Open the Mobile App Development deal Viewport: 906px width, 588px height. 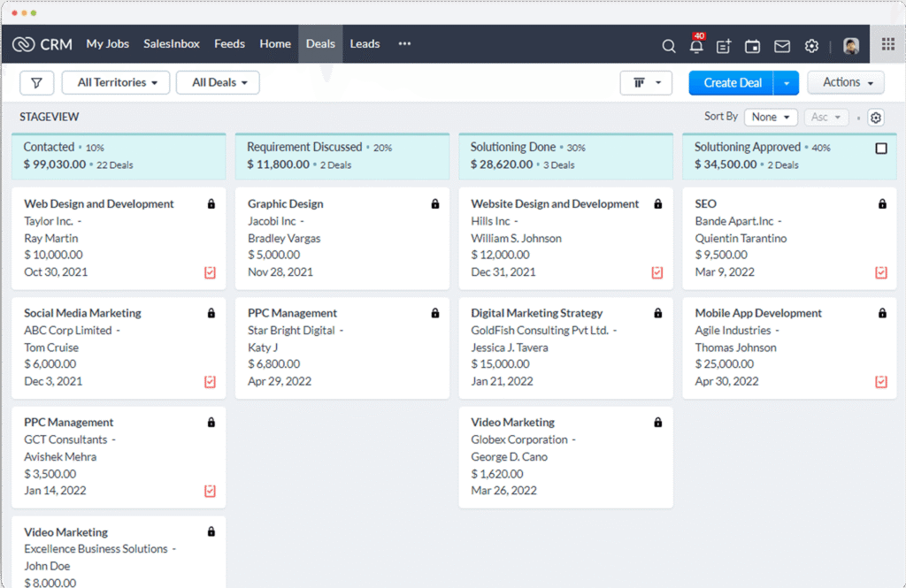point(758,313)
